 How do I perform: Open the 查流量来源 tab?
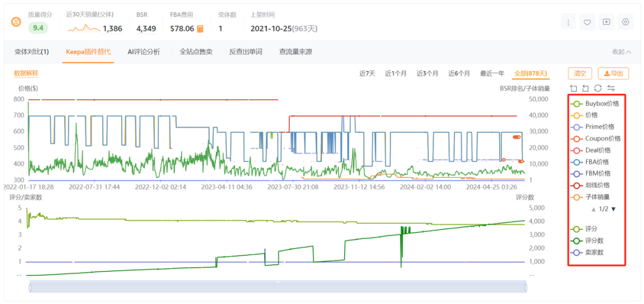(295, 52)
